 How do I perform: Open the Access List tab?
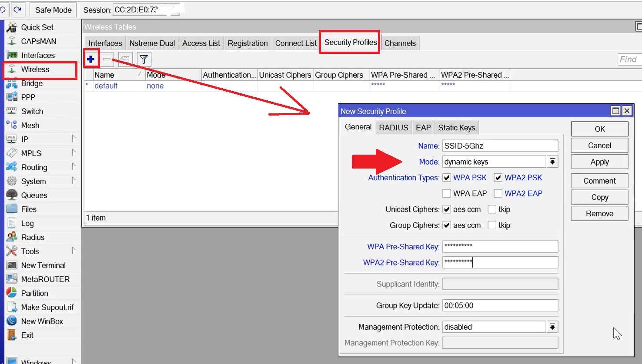coord(201,43)
